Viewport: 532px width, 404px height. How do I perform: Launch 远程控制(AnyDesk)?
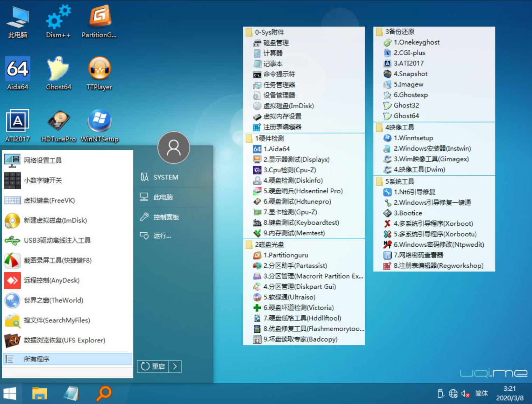tap(68, 280)
